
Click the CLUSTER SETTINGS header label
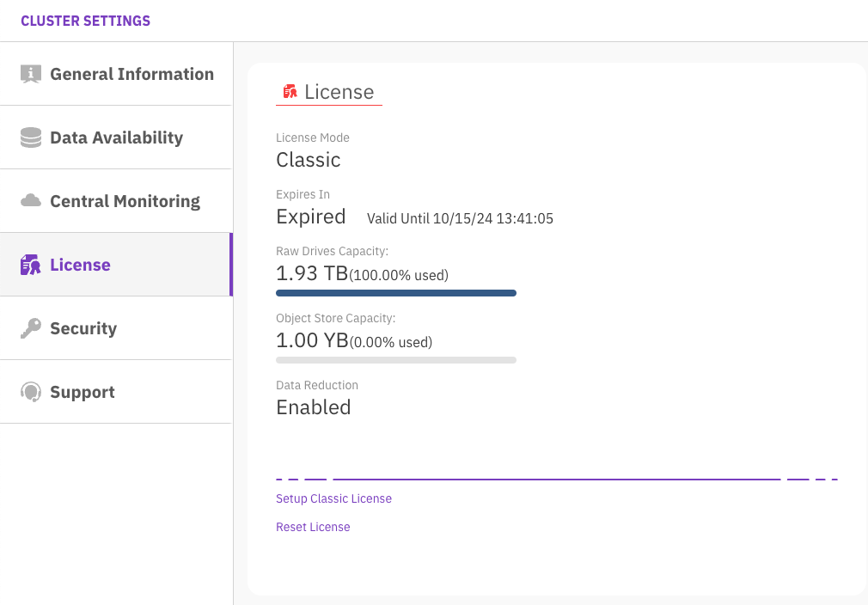pos(85,20)
